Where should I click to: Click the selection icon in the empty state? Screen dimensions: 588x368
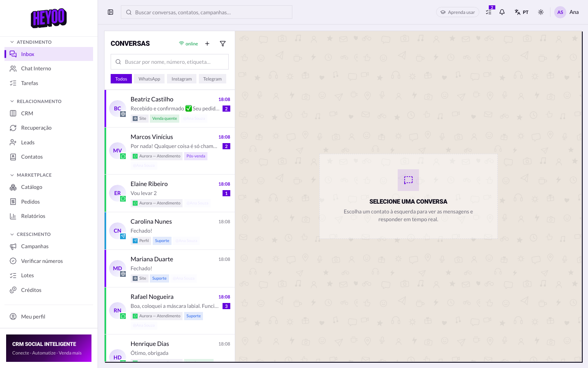(x=408, y=180)
